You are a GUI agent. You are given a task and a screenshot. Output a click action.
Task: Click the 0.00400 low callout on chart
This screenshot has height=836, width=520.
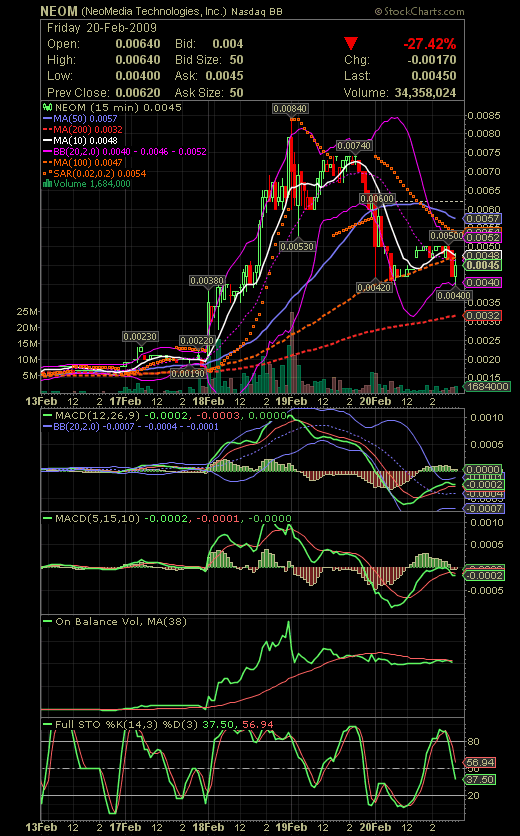[x=454, y=295]
